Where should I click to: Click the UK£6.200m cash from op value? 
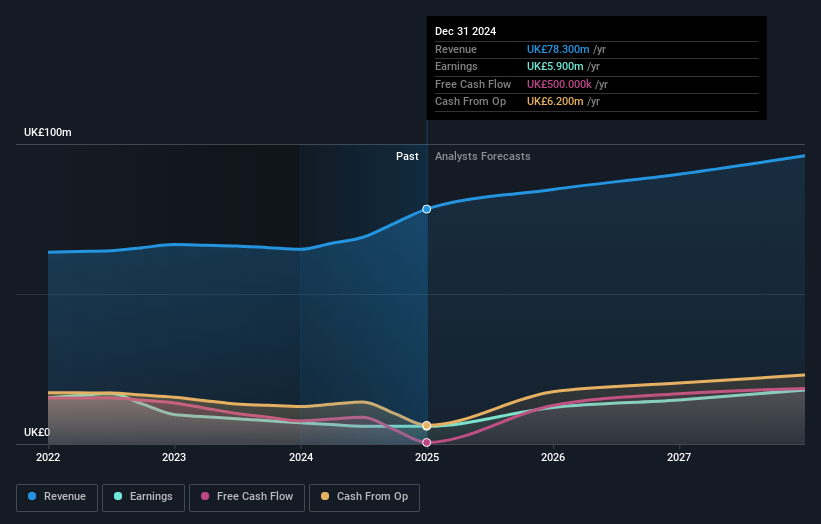555,102
